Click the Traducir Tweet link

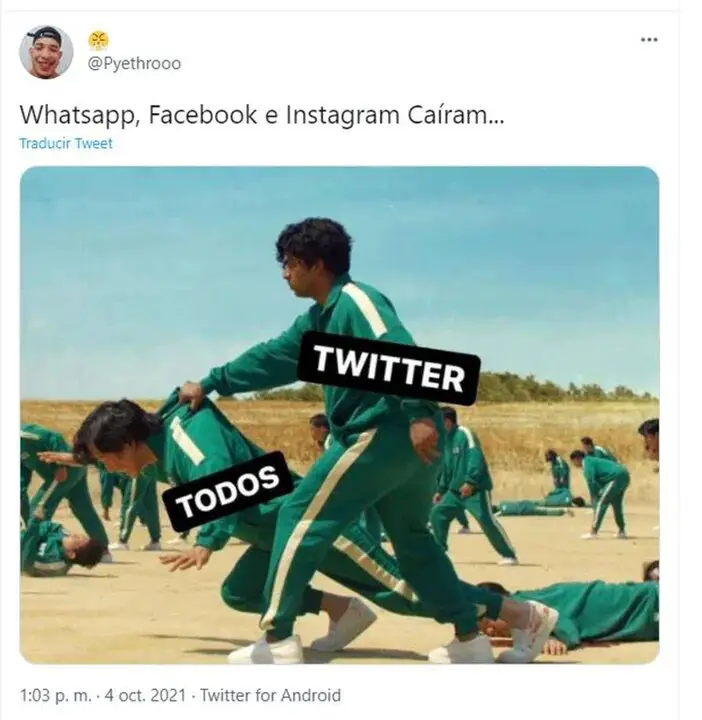[66, 144]
